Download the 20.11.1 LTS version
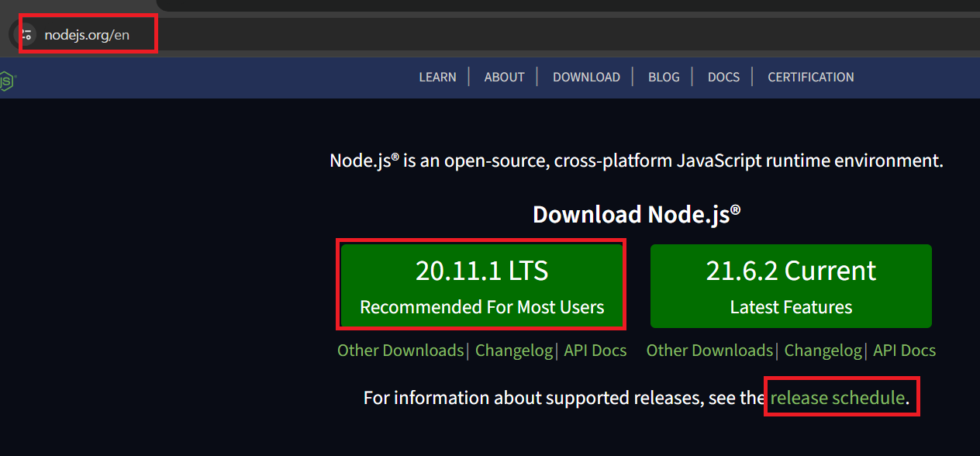Viewport: 980px width, 456px height. 481,286
